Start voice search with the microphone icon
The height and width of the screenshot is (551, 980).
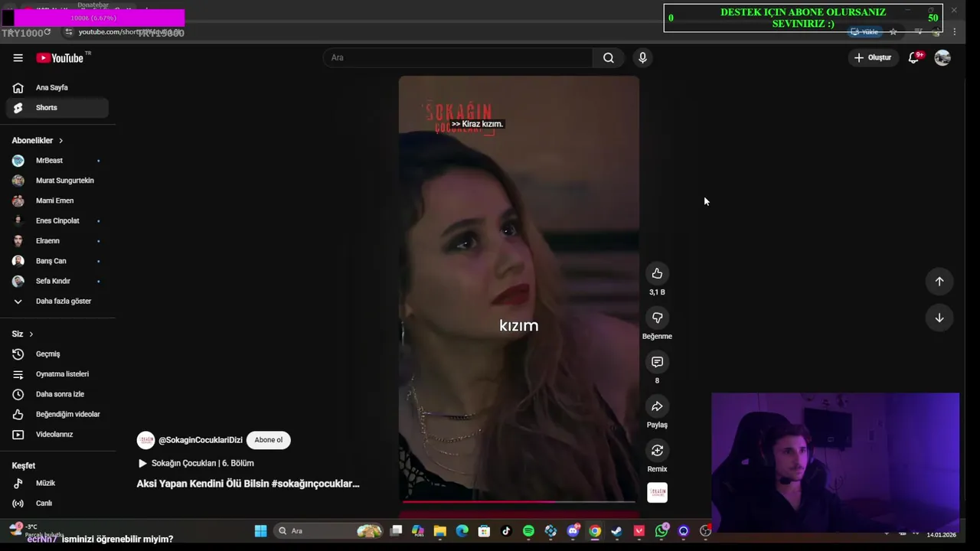click(x=642, y=57)
